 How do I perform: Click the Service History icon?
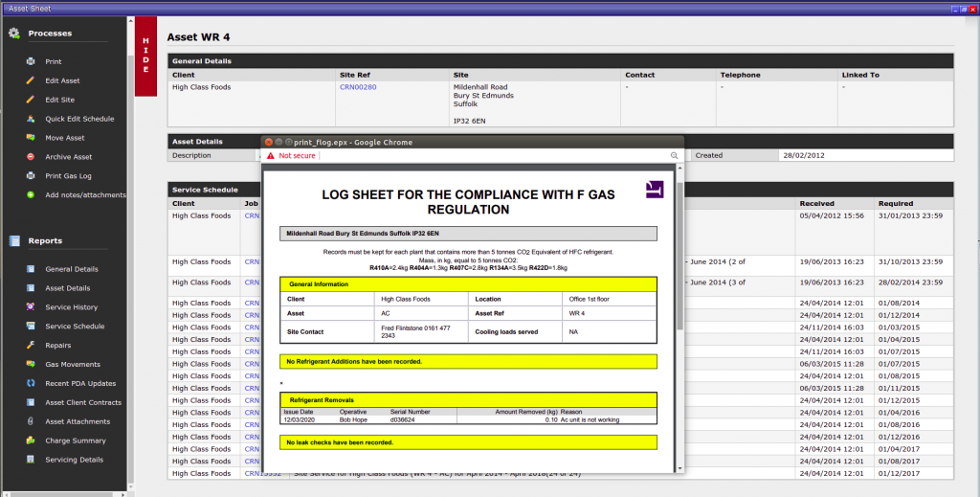[x=31, y=307]
